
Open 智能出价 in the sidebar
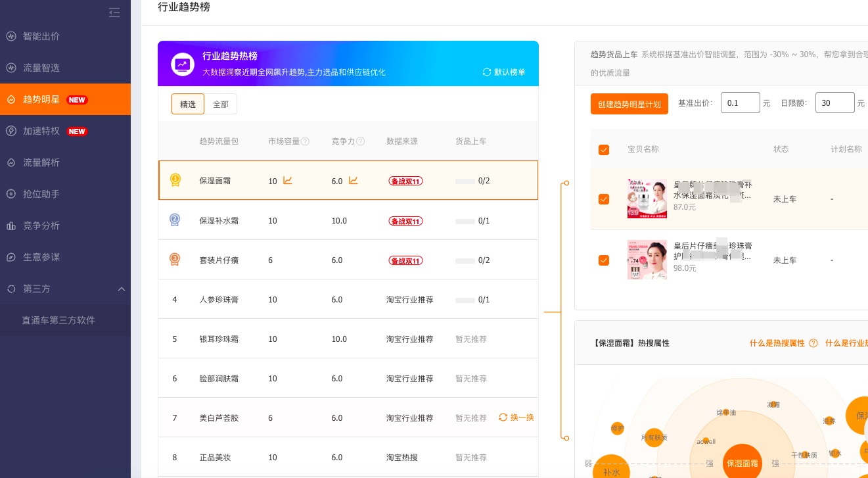click(41, 36)
